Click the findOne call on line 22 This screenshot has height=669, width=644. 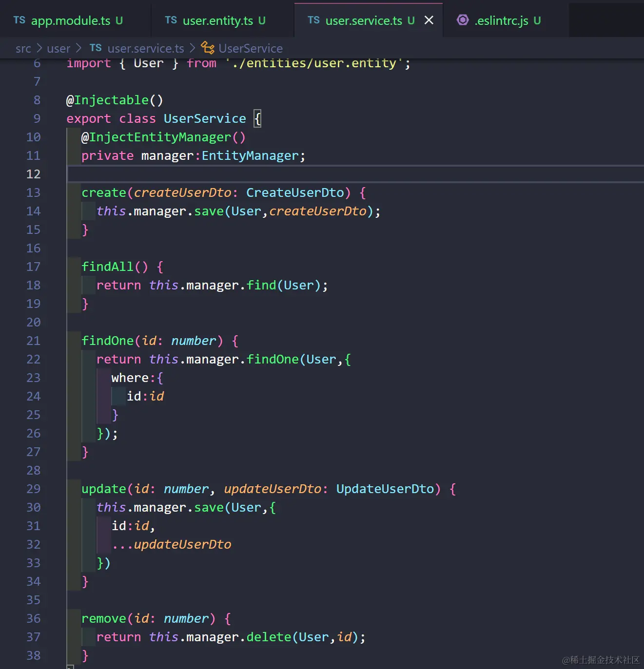click(273, 359)
